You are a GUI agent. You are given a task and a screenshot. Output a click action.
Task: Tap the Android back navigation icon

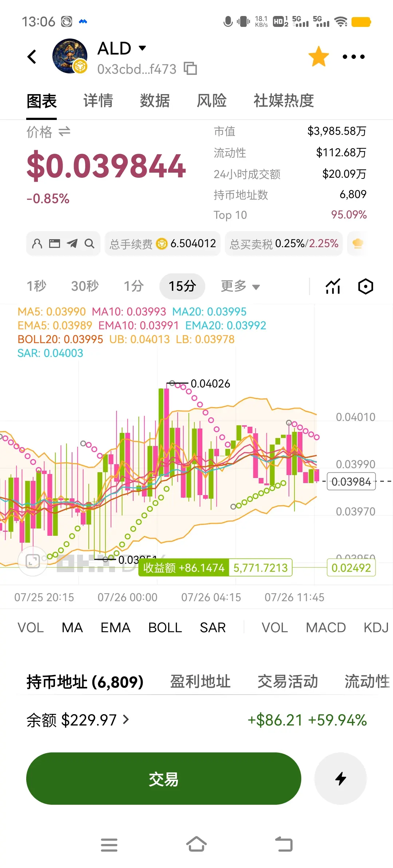[x=284, y=844]
